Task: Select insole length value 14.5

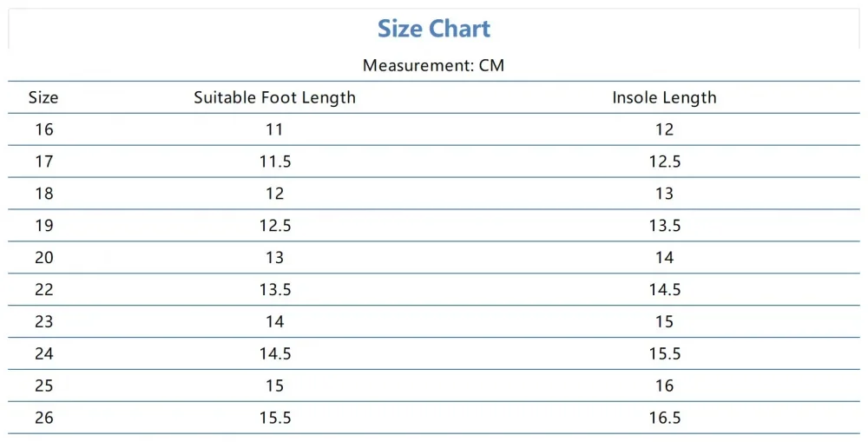Action: 664,290
